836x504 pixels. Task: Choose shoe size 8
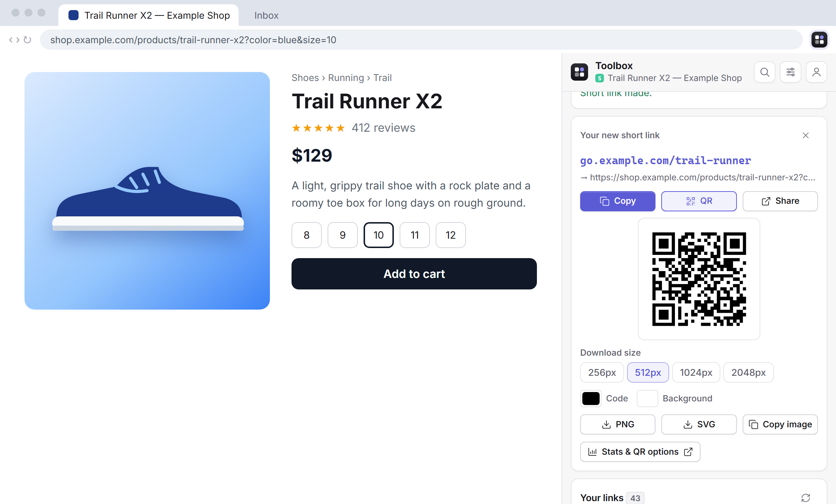(x=307, y=235)
